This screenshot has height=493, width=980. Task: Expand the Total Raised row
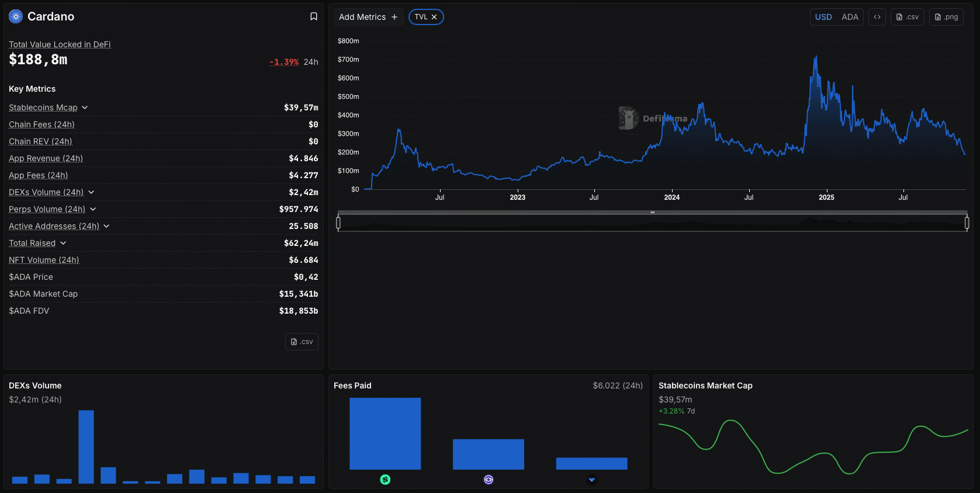coord(63,243)
